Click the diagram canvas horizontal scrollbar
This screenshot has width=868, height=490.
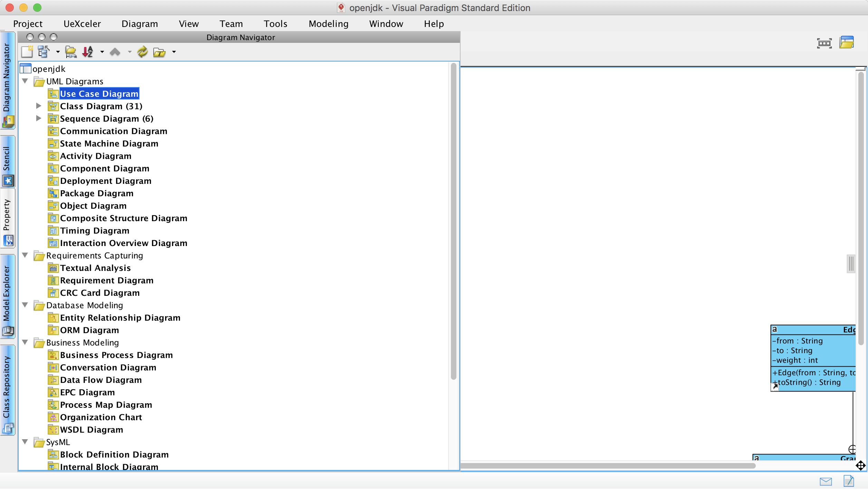point(608,466)
